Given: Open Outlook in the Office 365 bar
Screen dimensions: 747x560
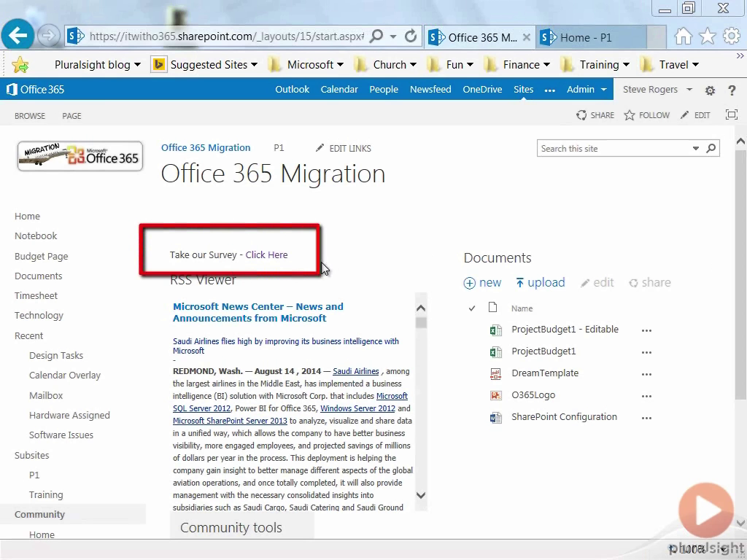Looking at the screenshot, I should [292, 90].
